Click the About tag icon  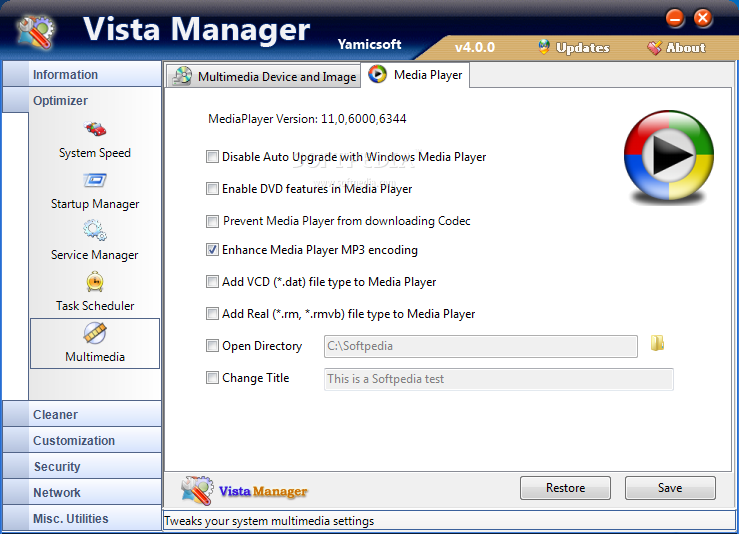pyautogui.click(x=654, y=47)
